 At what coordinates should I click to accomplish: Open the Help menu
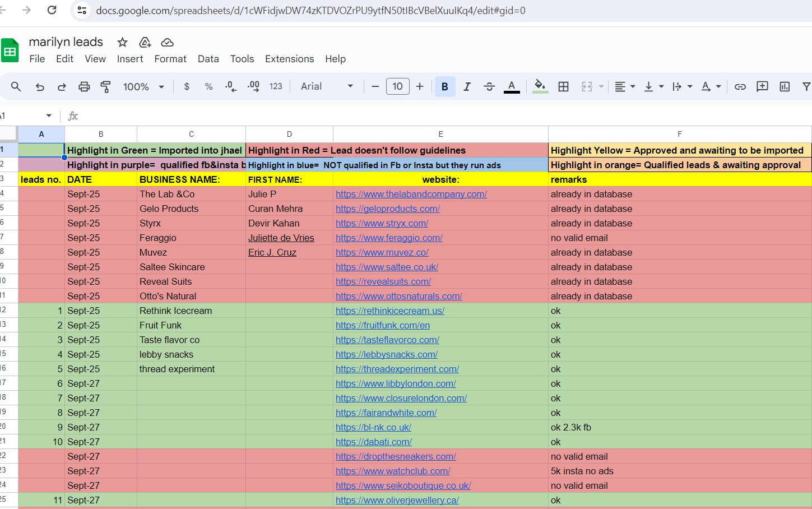pos(335,59)
